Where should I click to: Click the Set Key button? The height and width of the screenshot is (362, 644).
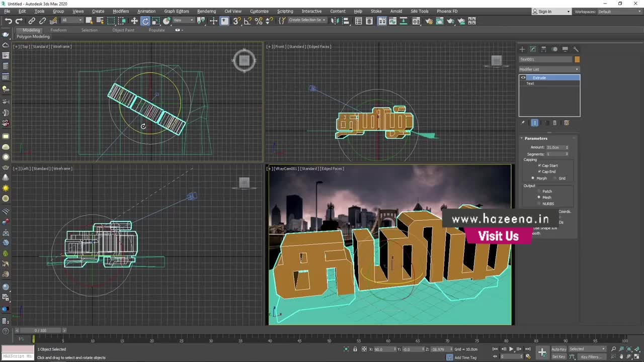pyautogui.click(x=558, y=356)
